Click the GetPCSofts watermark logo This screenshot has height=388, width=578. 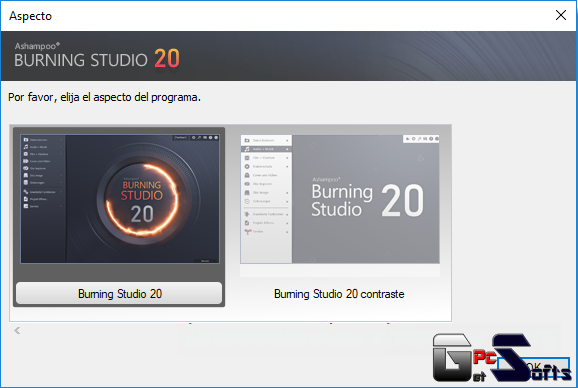(x=501, y=357)
